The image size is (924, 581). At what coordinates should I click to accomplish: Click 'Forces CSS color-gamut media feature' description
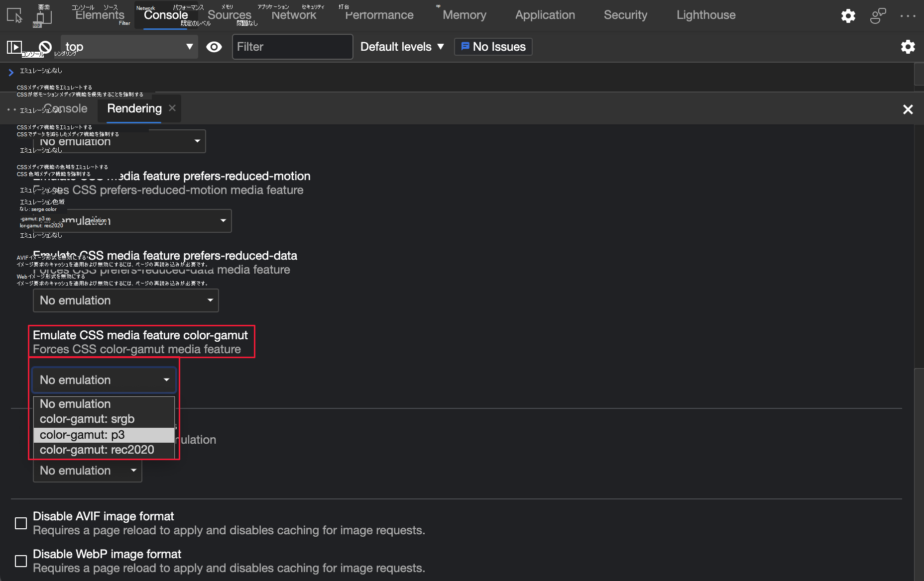[137, 349]
